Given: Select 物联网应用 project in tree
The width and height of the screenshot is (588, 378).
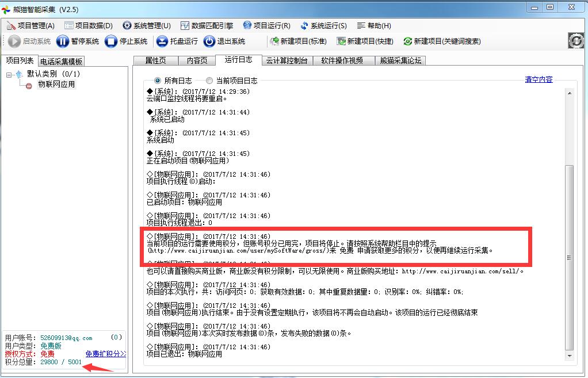Looking at the screenshot, I should click(x=56, y=85).
